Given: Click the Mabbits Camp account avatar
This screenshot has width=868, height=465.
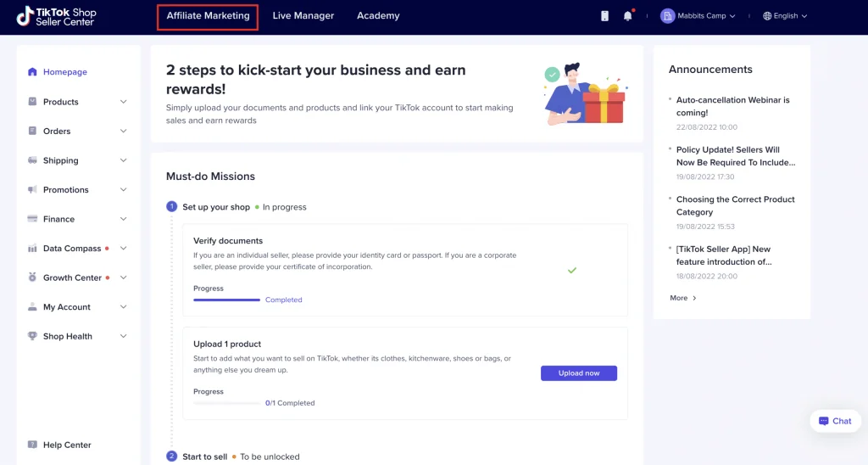Looking at the screenshot, I should click(x=667, y=16).
